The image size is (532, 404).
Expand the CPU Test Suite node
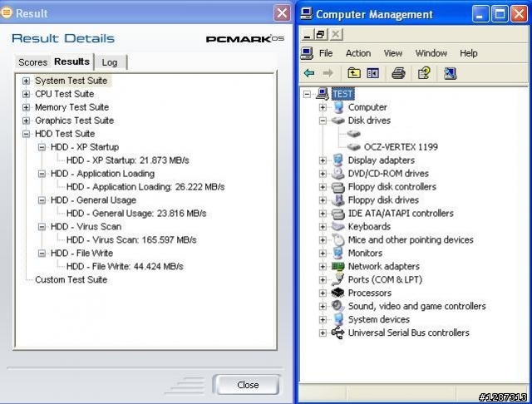point(26,94)
